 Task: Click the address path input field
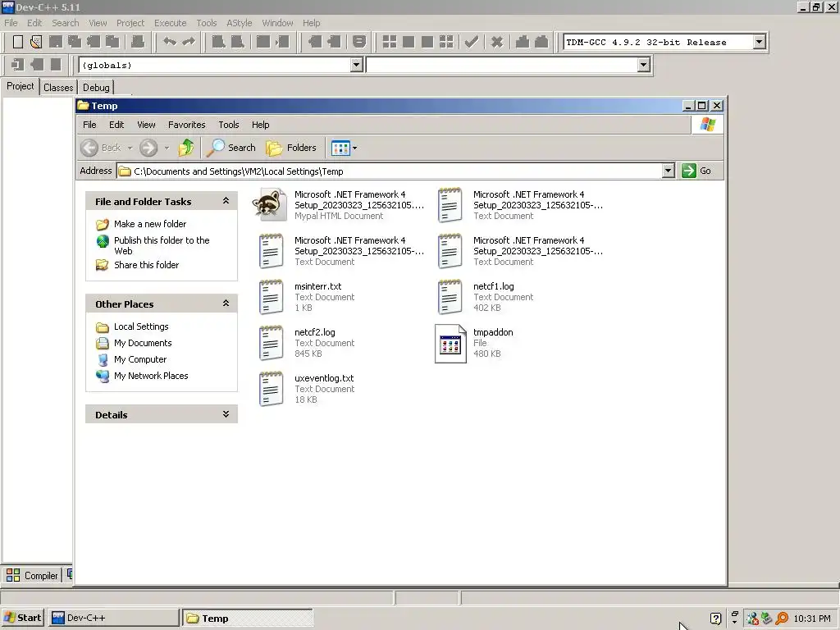click(x=390, y=171)
